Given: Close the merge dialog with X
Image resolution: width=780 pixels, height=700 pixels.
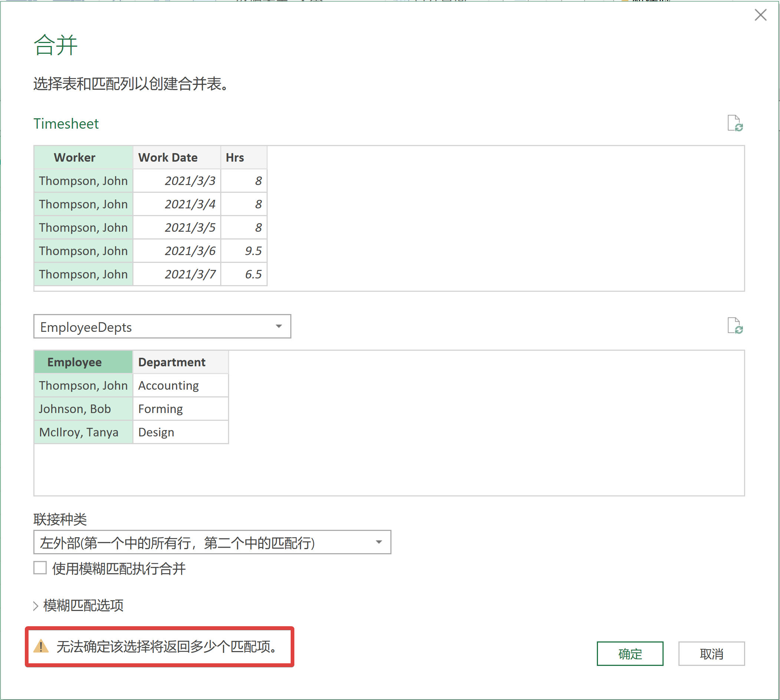Looking at the screenshot, I should (x=760, y=15).
